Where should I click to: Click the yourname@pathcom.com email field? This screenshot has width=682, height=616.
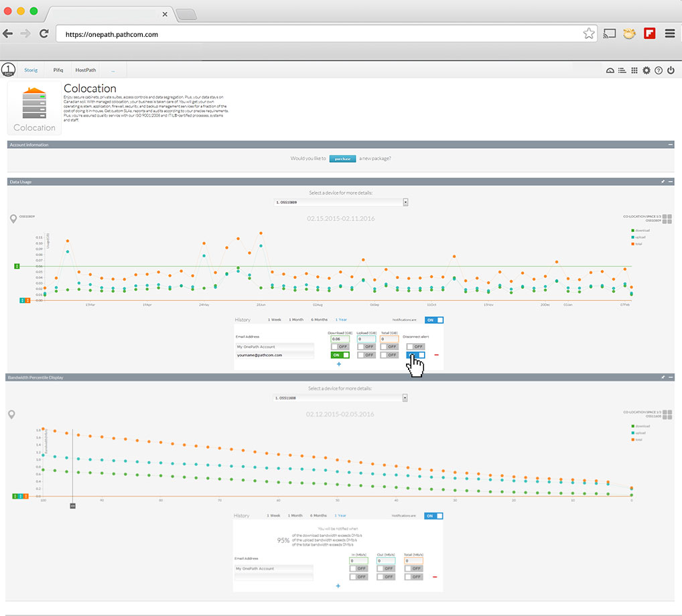pos(274,355)
